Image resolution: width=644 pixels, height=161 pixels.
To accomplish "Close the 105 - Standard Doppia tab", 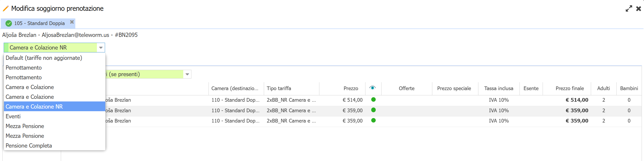I will pos(72,22).
